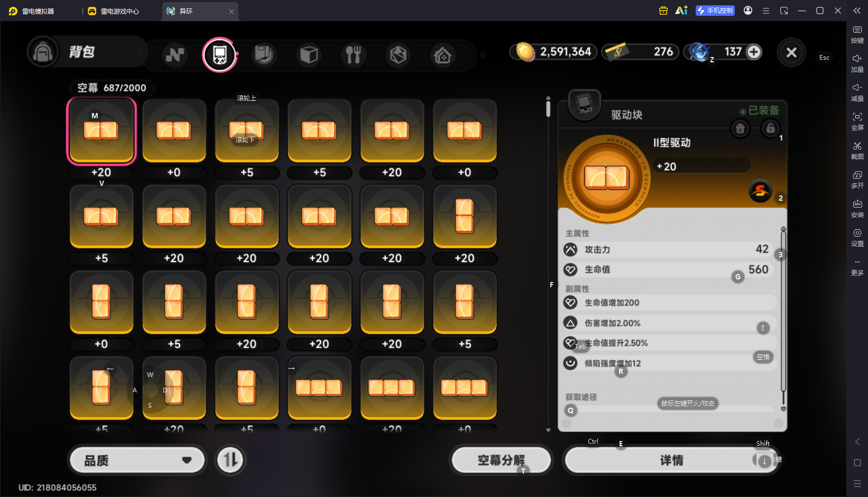Click the 空幕分解 button

[501, 461]
